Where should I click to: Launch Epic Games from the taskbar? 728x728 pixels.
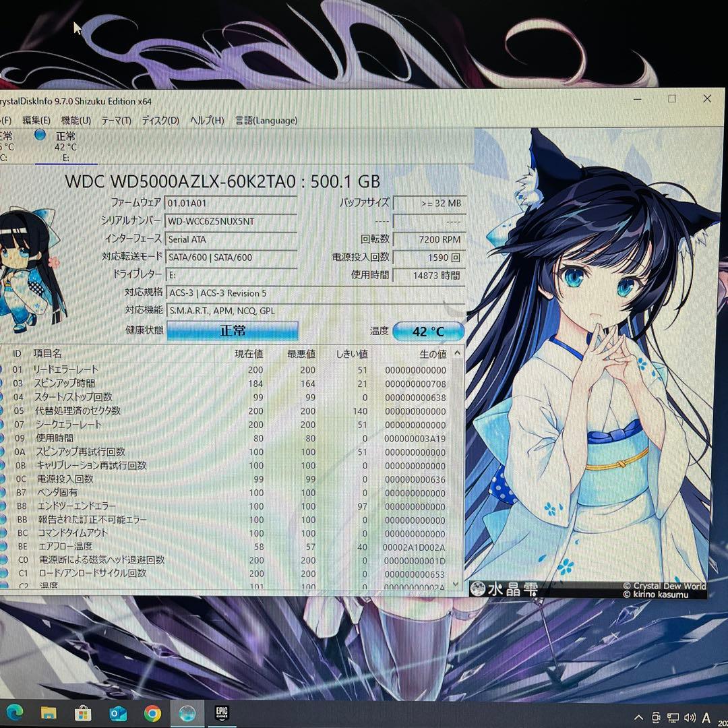click(x=222, y=713)
